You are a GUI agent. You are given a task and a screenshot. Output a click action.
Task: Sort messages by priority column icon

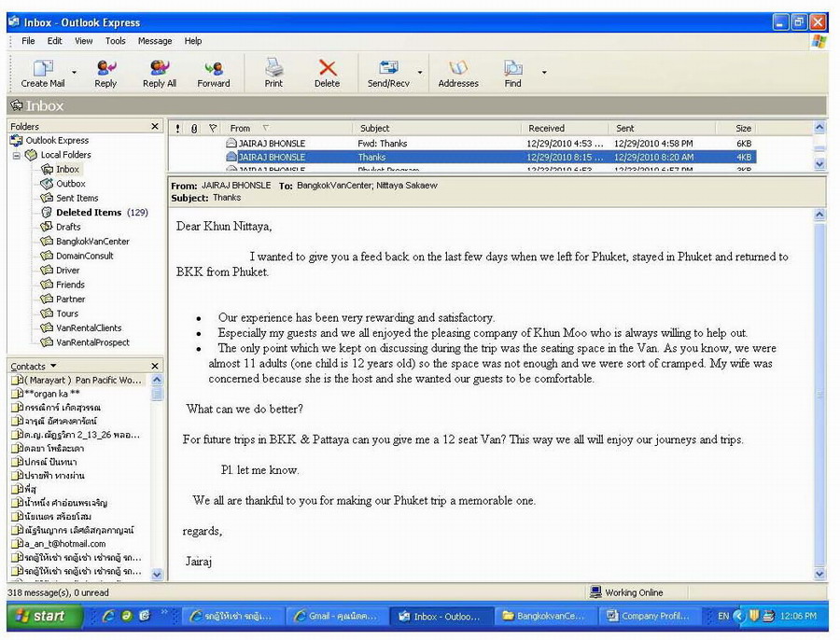(x=178, y=129)
